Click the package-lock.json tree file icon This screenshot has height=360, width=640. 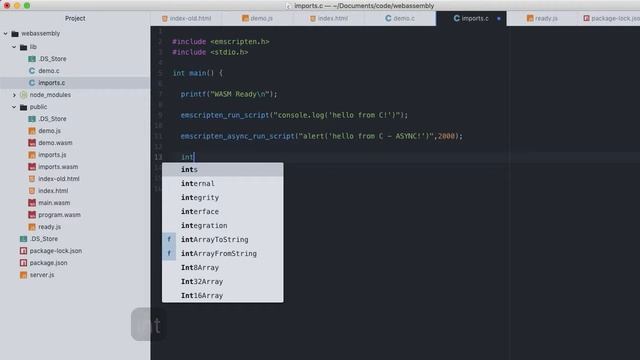point(23,251)
